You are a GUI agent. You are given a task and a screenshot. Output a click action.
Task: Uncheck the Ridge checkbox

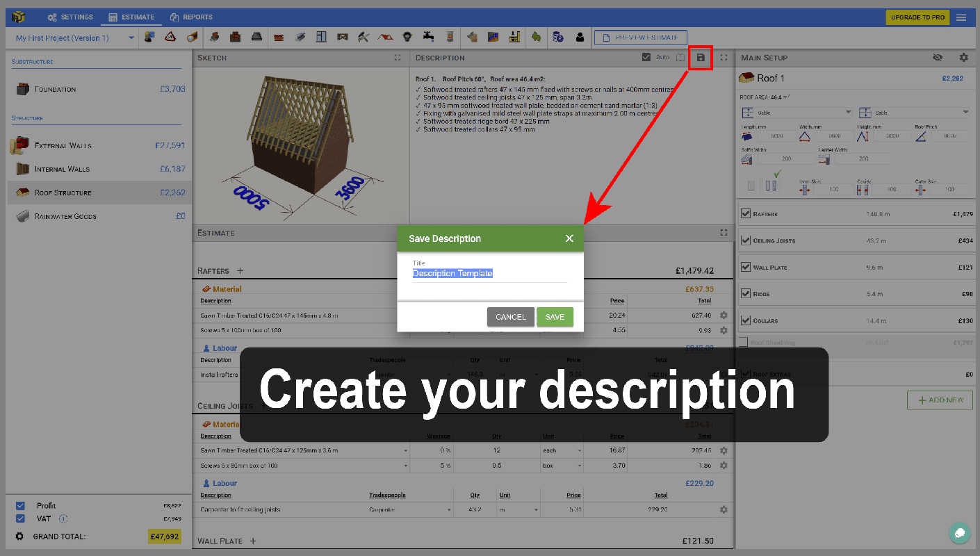(x=746, y=294)
